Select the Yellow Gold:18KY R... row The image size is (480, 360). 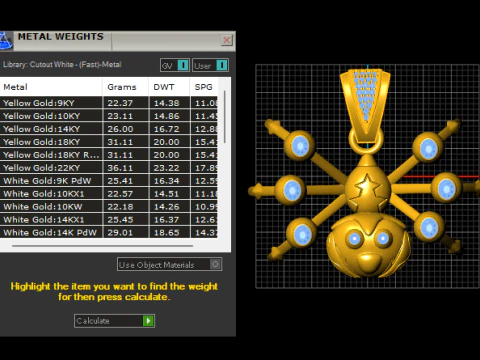pos(109,155)
